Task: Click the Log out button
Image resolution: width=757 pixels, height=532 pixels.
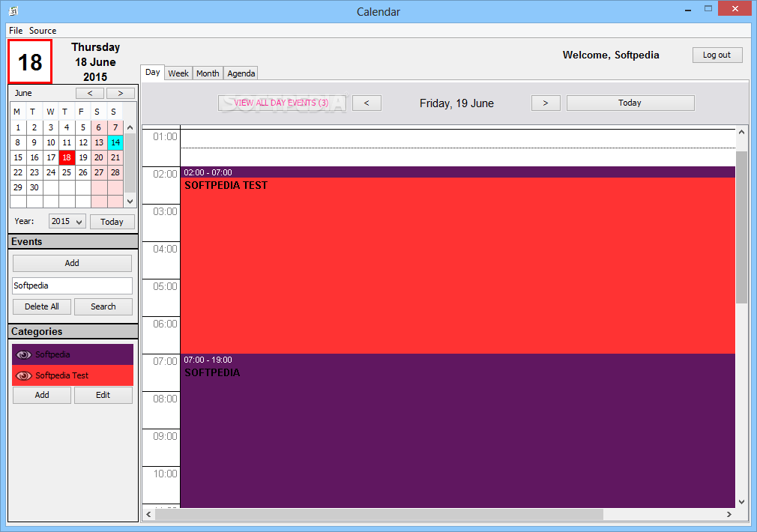Action: [x=717, y=55]
